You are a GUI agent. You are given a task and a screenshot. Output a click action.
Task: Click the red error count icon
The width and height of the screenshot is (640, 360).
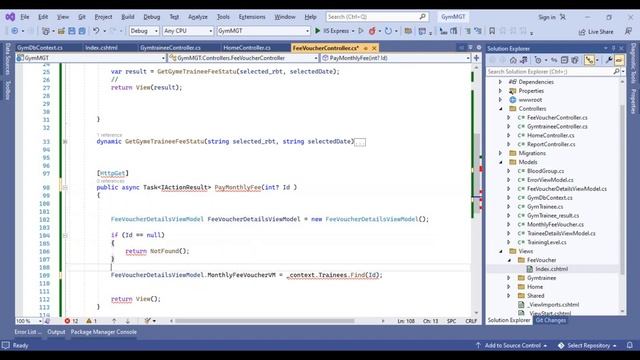pyautogui.click(x=67, y=321)
